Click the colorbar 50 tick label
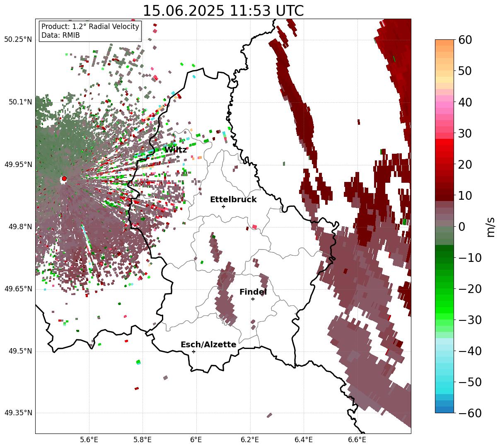This screenshot has width=500, height=448. (x=465, y=71)
